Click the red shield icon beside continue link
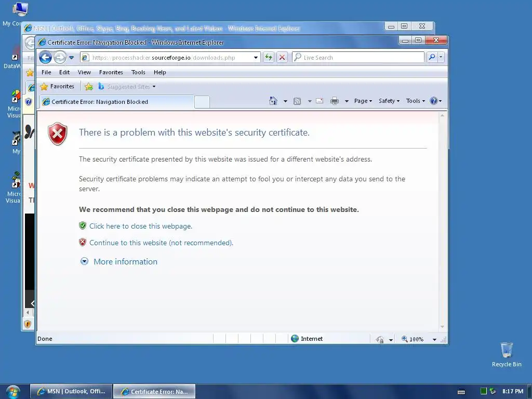This screenshot has width=532, height=399. (83, 242)
